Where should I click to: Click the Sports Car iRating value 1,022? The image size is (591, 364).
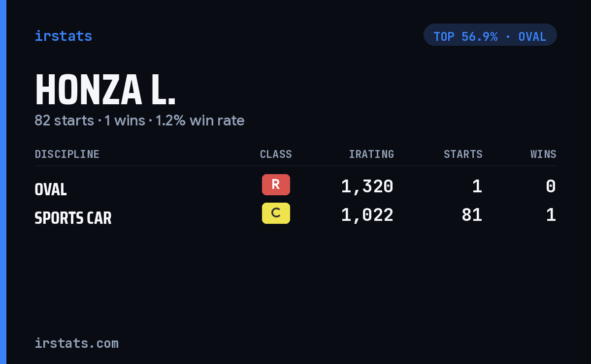[x=367, y=215]
